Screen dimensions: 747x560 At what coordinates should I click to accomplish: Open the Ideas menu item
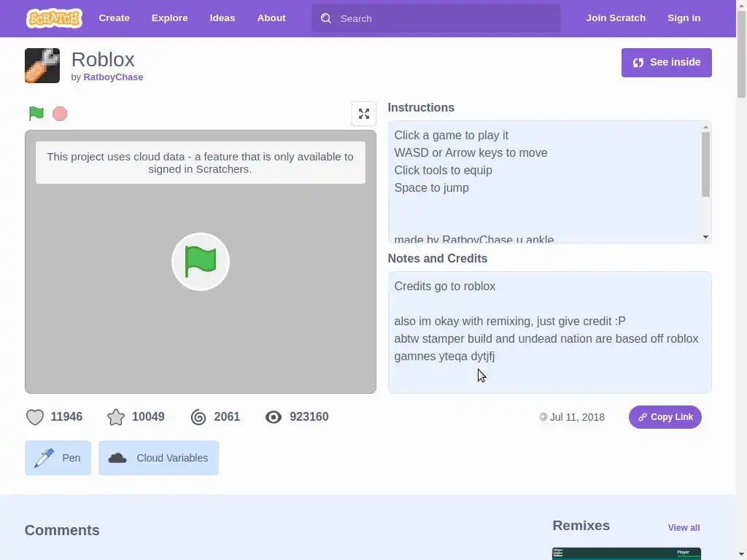pyautogui.click(x=222, y=18)
